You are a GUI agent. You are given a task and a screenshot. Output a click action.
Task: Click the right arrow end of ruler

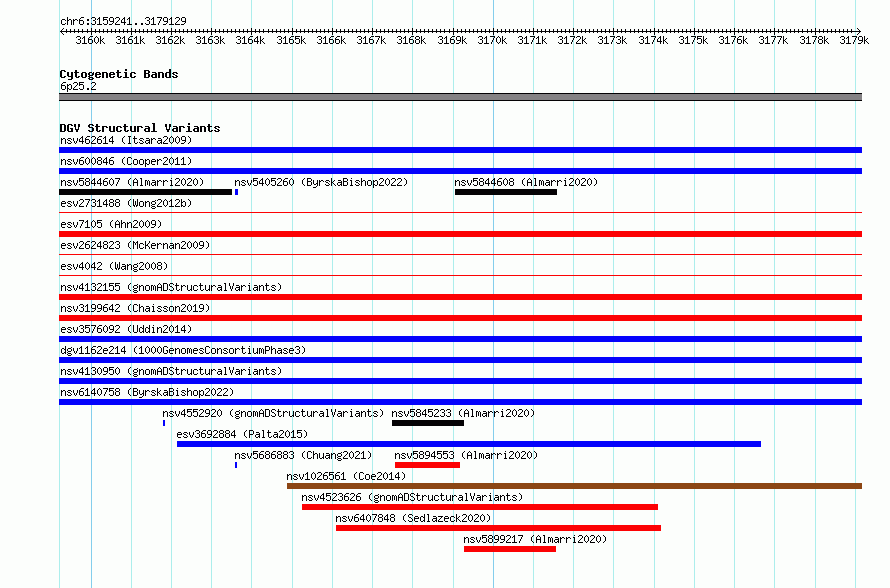pos(859,31)
